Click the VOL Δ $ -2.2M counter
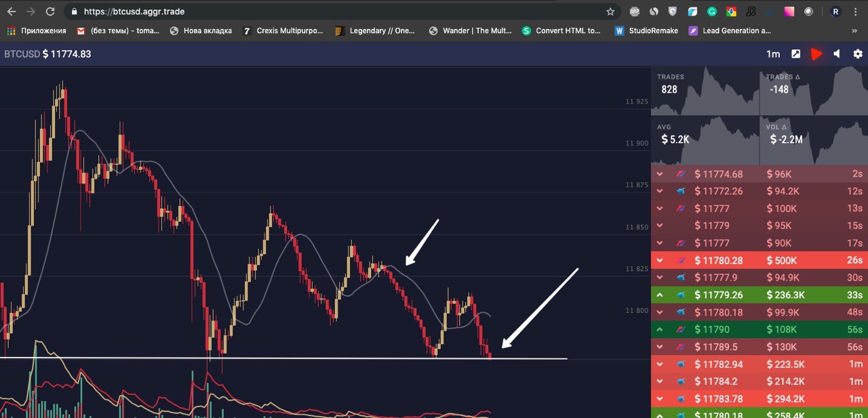Screen dimensions: 868x418 pyautogui.click(x=814, y=140)
